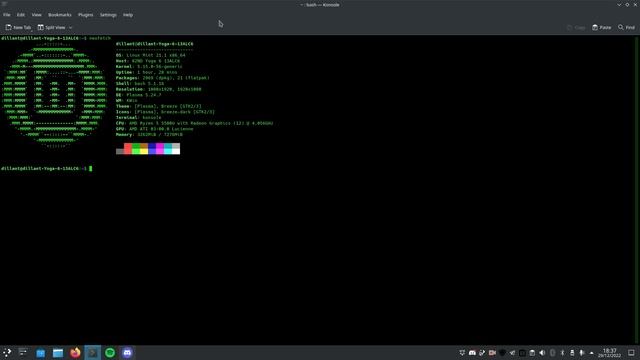
Task: Click the OS line in neofetch output
Action: pos(151,55)
